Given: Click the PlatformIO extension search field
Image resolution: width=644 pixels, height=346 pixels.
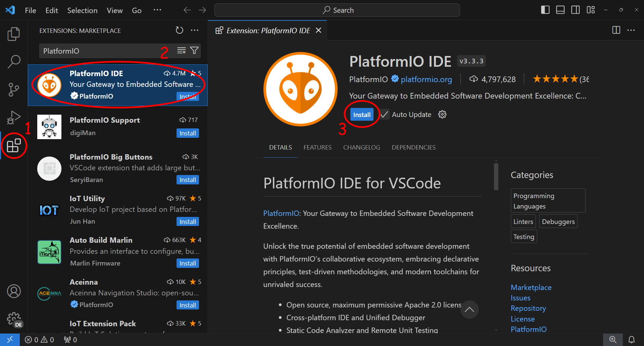Looking at the screenshot, I should click(x=101, y=51).
